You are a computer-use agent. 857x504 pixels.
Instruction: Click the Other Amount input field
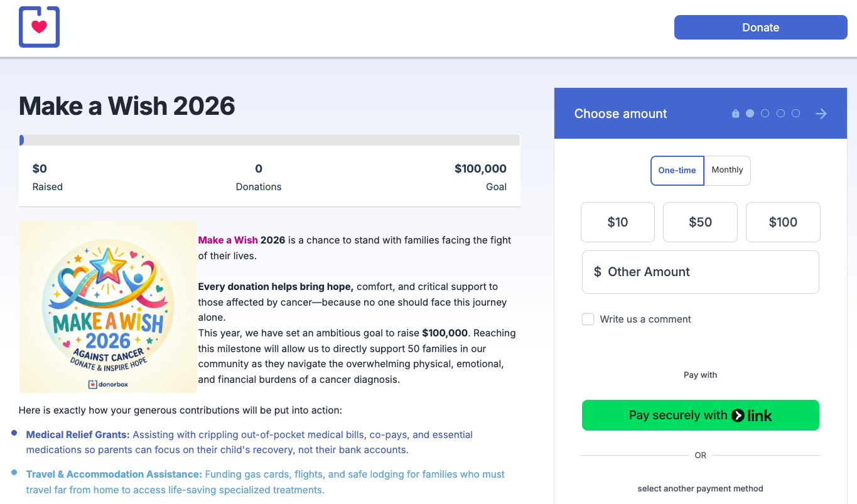tap(701, 272)
